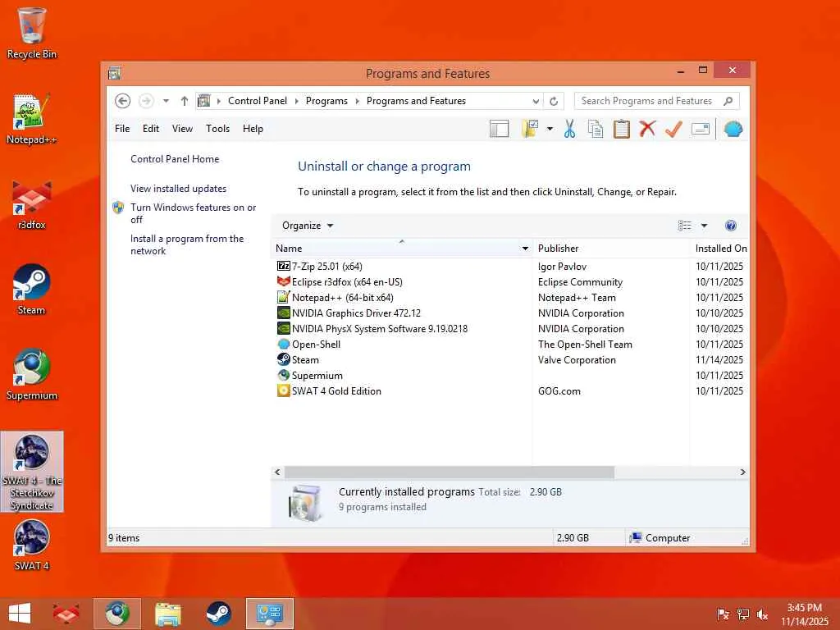Screen dimensions: 840x630
Task: Open the File menu
Action: (x=122, y=129)
